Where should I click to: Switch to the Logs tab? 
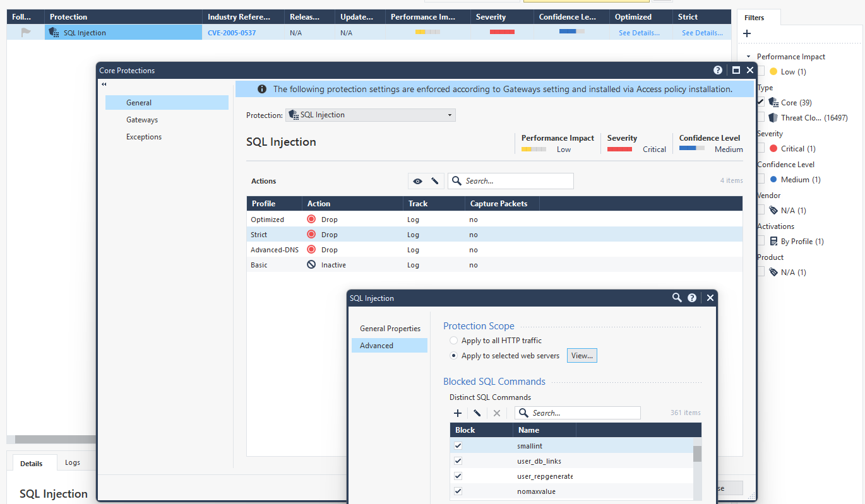click(73, 462)
